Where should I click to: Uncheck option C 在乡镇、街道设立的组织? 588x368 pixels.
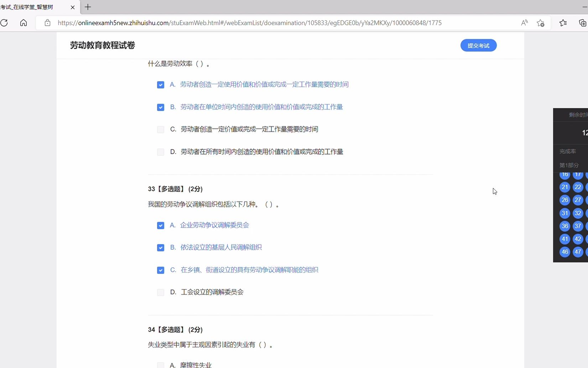click(161, 270)
